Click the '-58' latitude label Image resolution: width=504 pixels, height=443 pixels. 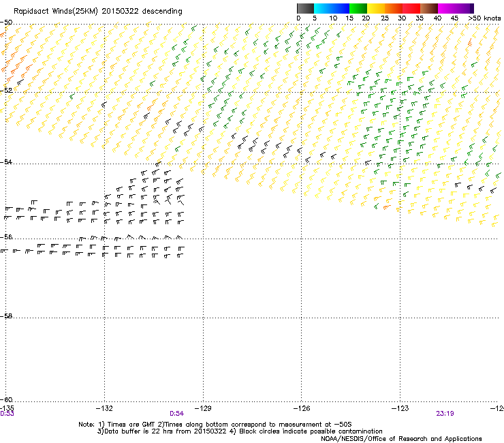click(6, 316)
